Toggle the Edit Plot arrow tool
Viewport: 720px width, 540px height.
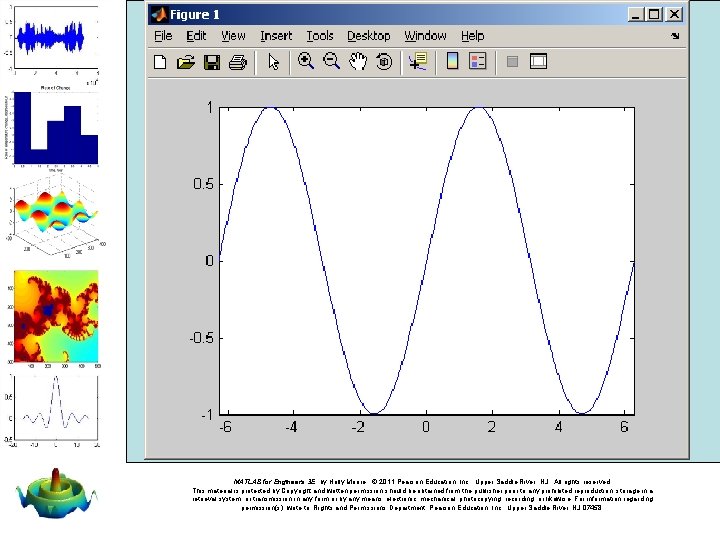(x=274, y=62)
